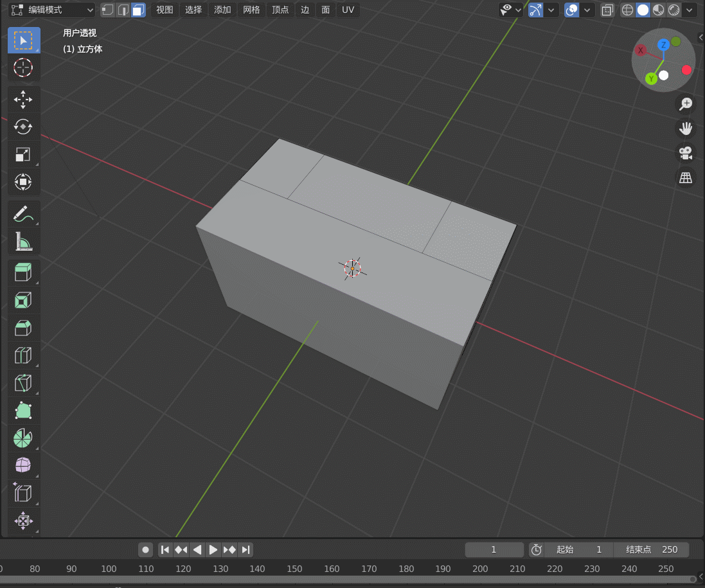The height and width of the screenshot is (588, 705).
Task: Open the 添加 menu
Action: coord(222,10)
